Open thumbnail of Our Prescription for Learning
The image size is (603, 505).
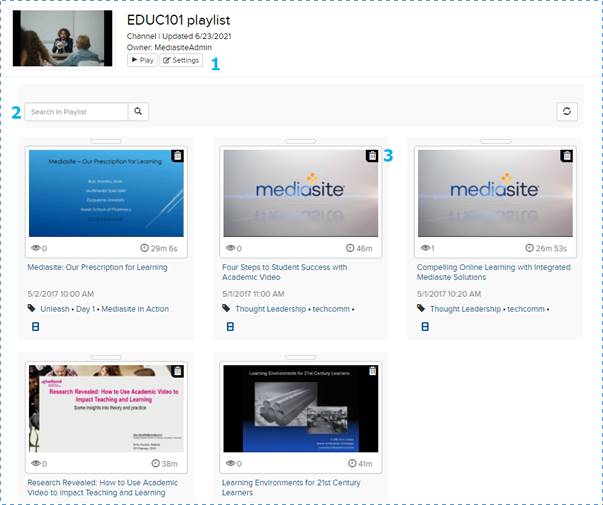(x=106, y=193)
